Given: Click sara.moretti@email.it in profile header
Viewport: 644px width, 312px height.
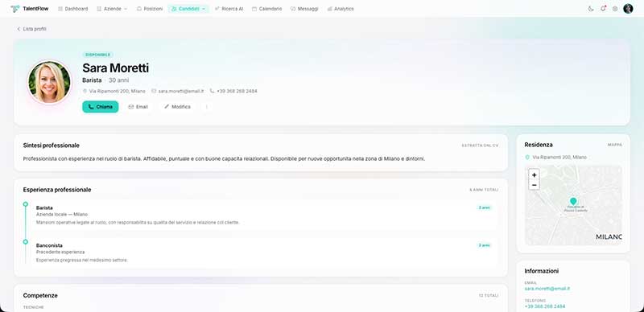Looking at the screenshot, I should tap(177, 91).
